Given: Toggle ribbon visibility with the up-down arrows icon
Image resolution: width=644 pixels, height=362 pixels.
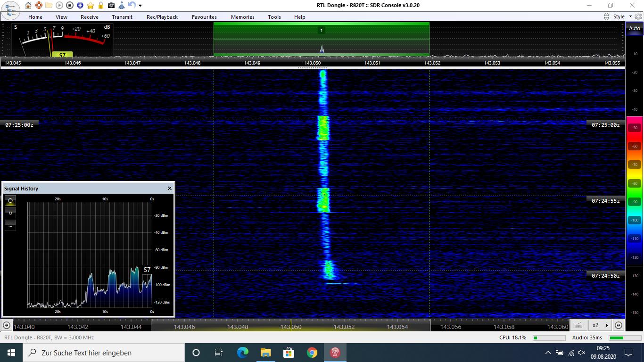Looking at the screenshot, I should (606, 16).
